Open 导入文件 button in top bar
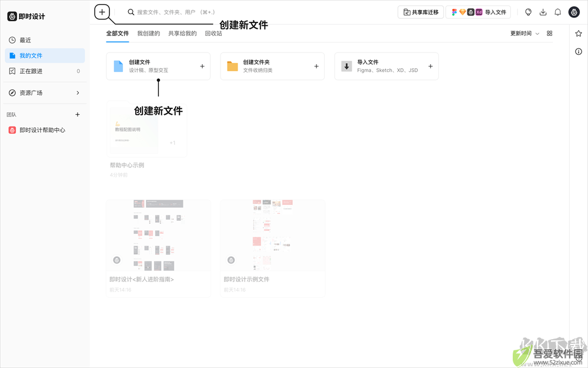 coord(478,12)
